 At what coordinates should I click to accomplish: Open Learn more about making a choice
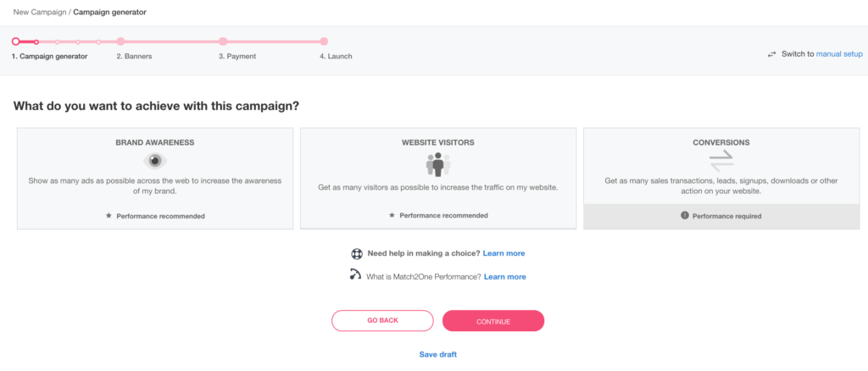[504, 253]
